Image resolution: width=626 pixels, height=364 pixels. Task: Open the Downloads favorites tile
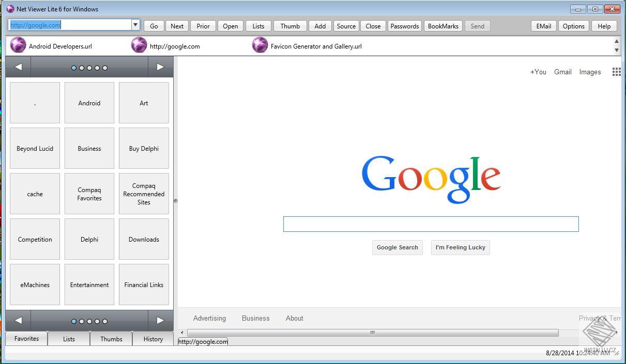[x=144, y=239]
